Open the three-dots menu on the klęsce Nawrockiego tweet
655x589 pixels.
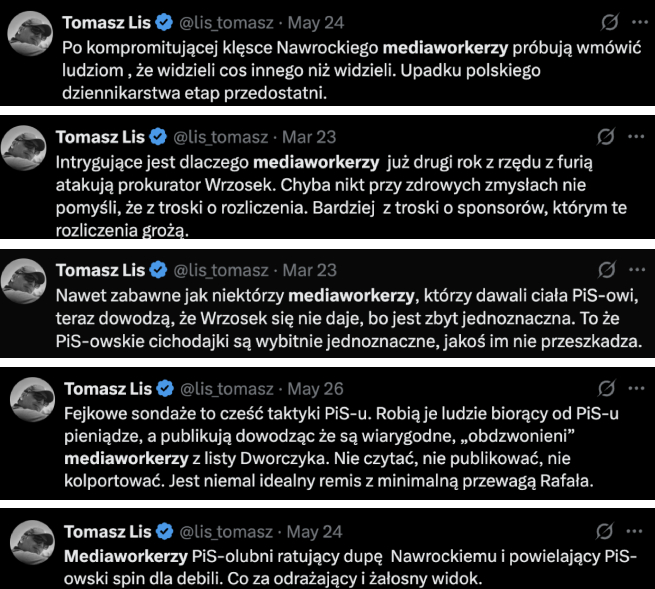point(640,22)
